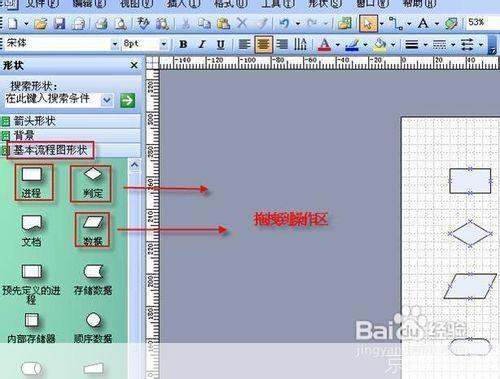Open the search shapes condition dropdown
The height and width of the screenshot is (379, 500).
click(x=107, y=100)
